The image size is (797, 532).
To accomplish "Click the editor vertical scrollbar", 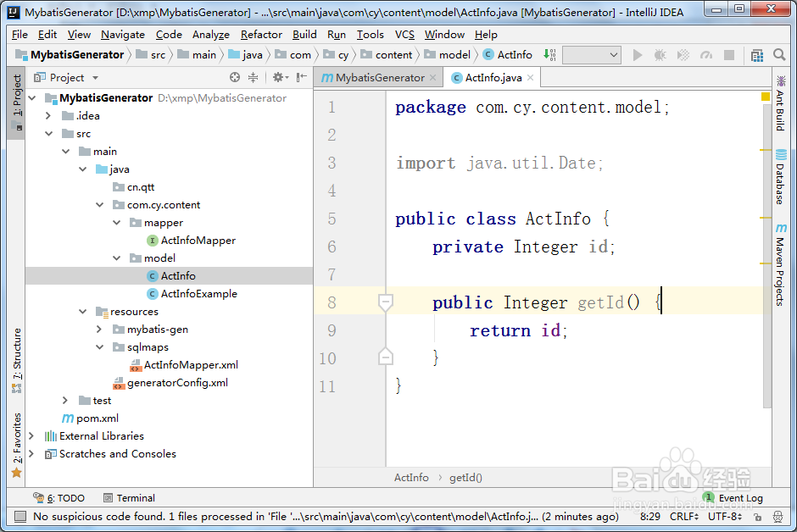I will (x=767, y=257).
